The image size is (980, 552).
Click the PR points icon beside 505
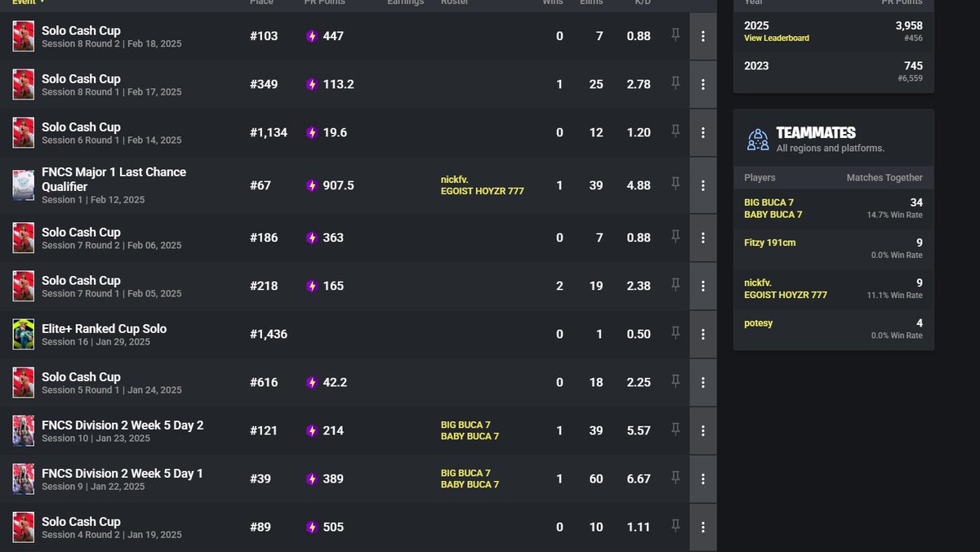pos(311,527)
